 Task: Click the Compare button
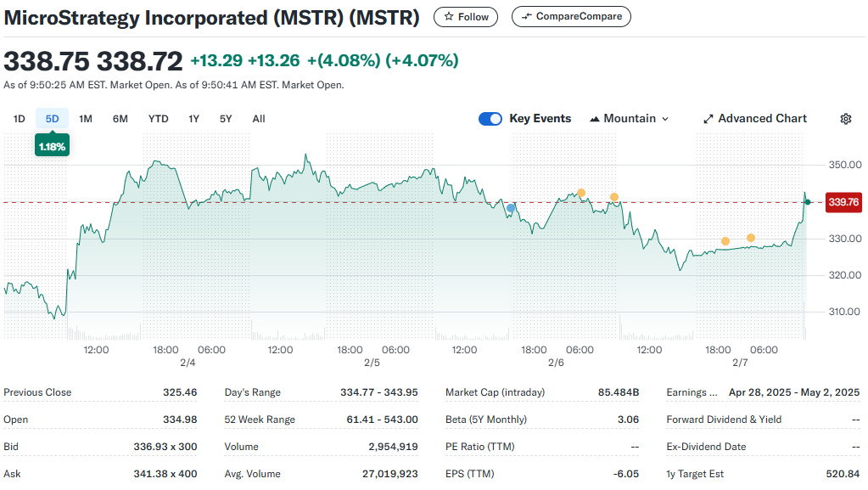pyautogui.click(x=571, y=17)
